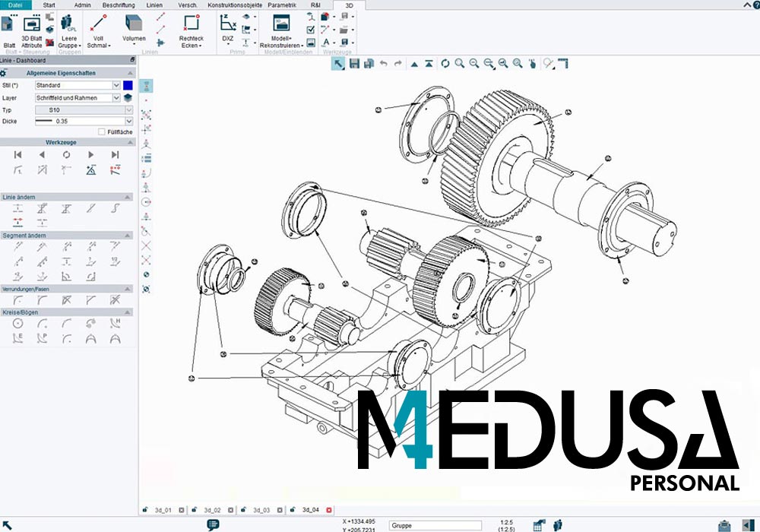Click the first magnifier zoom icon
The height and width of the screenshot is (532, 760).
(x=460, y=64)
